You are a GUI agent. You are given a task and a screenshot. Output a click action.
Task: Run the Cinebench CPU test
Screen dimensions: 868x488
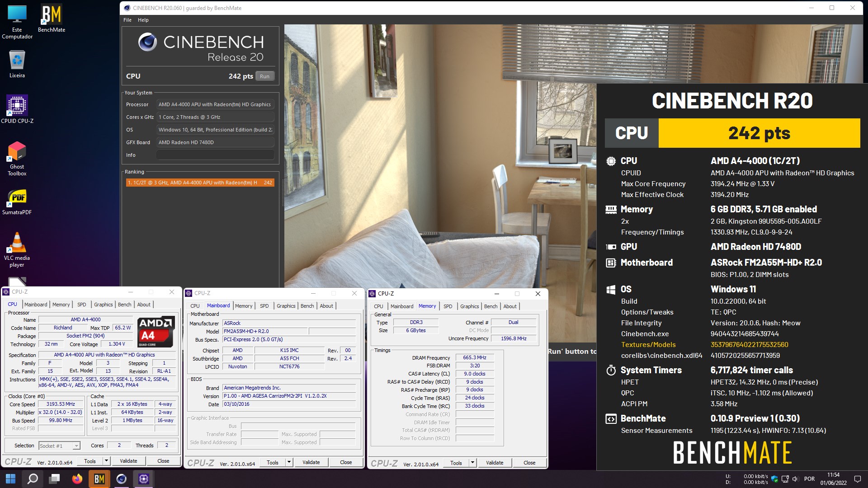[264, 76]
